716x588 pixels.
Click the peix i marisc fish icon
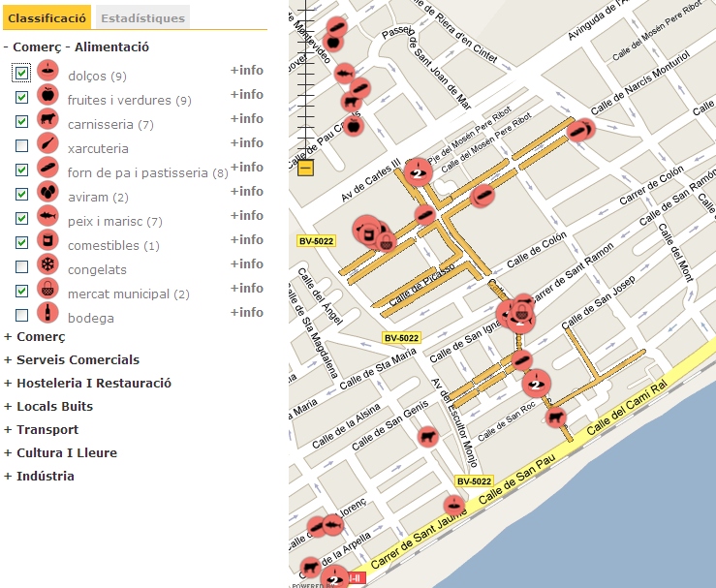point(47,216)
